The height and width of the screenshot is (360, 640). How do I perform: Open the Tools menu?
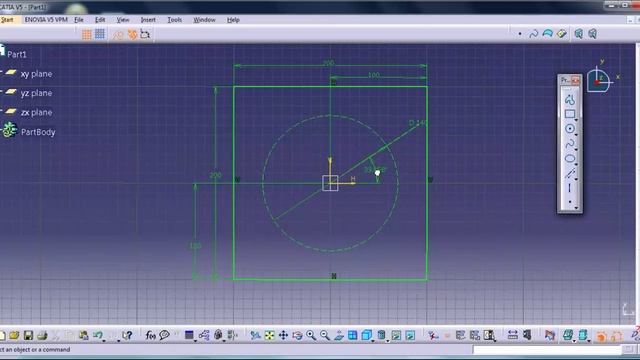click(x=175, y=20)
